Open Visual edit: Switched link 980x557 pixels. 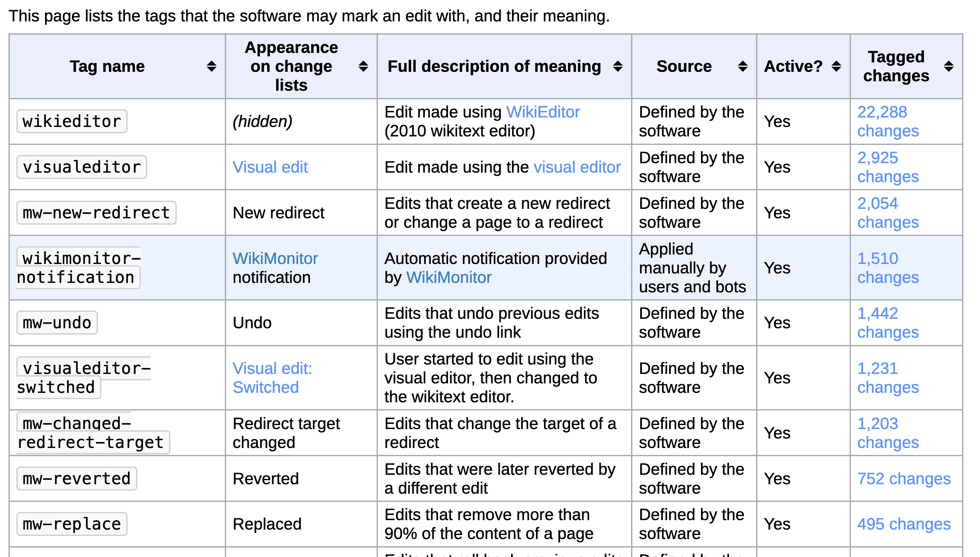[272, 378]
